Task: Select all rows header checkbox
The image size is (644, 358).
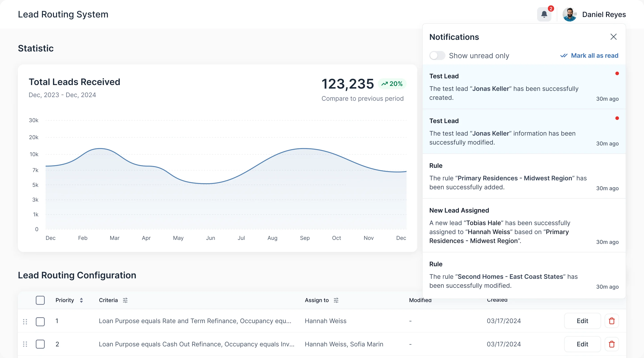Action: pyautogui.click(x=40, y=300)
